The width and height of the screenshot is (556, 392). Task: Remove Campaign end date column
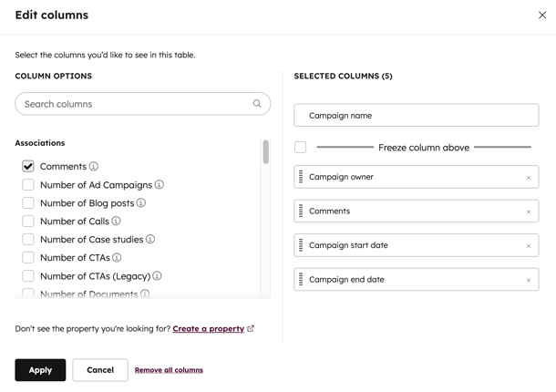coord(529,280)
